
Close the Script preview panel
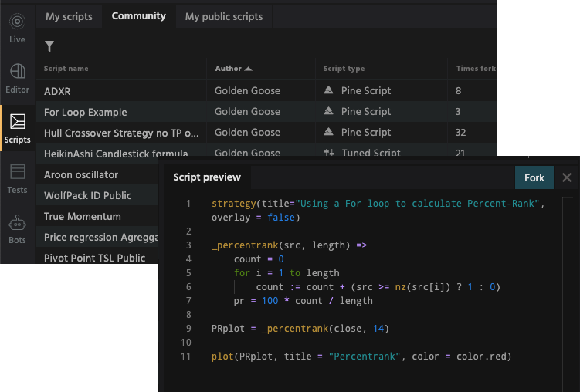click(x=567, y=177)
